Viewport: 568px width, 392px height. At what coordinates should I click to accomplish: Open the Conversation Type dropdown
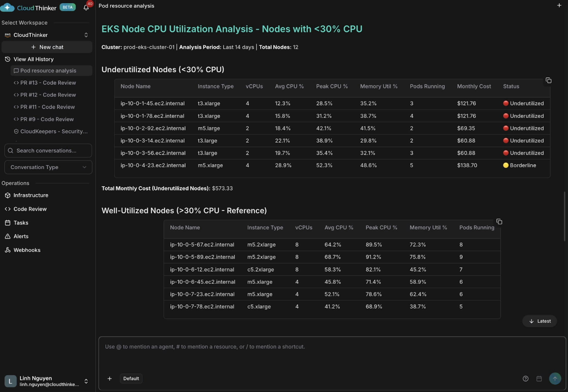[x=48, y=167]
